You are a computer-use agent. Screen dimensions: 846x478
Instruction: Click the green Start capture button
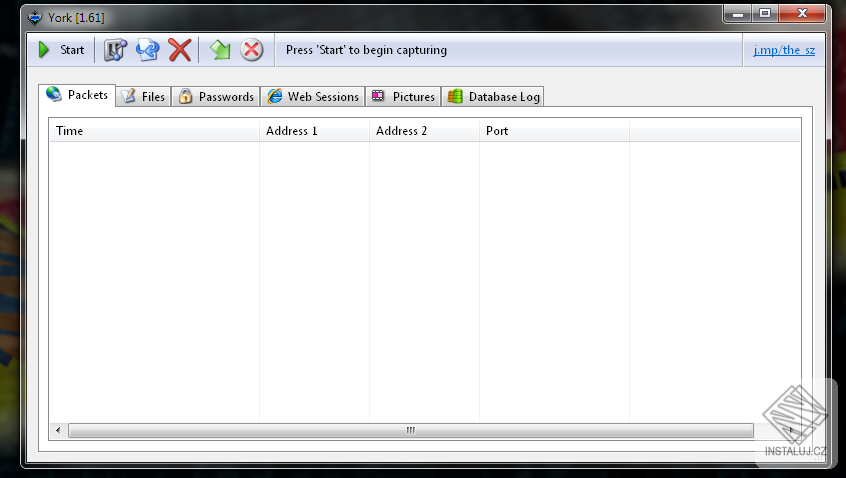pos(61,50)
